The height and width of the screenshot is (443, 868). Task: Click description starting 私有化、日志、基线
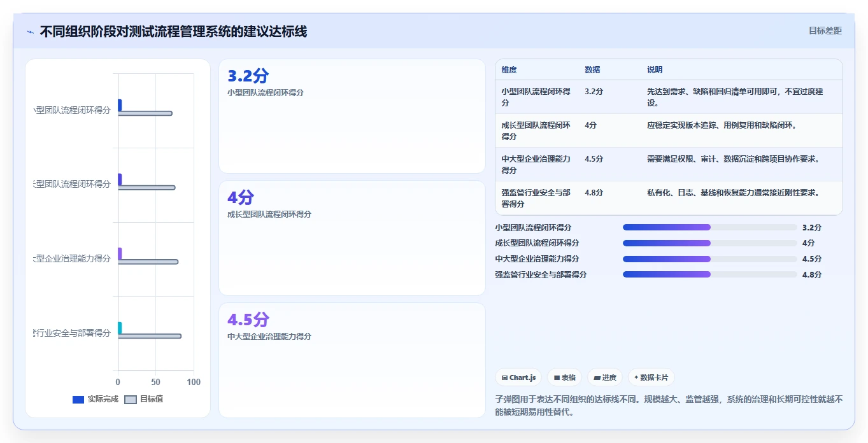[x=733, y=193]
